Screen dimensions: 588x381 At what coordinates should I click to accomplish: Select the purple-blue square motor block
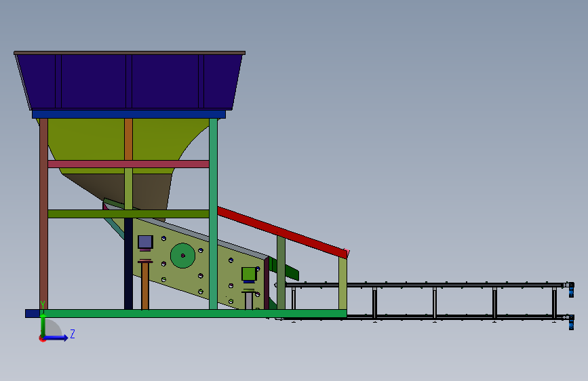click(x=145, y=242)
